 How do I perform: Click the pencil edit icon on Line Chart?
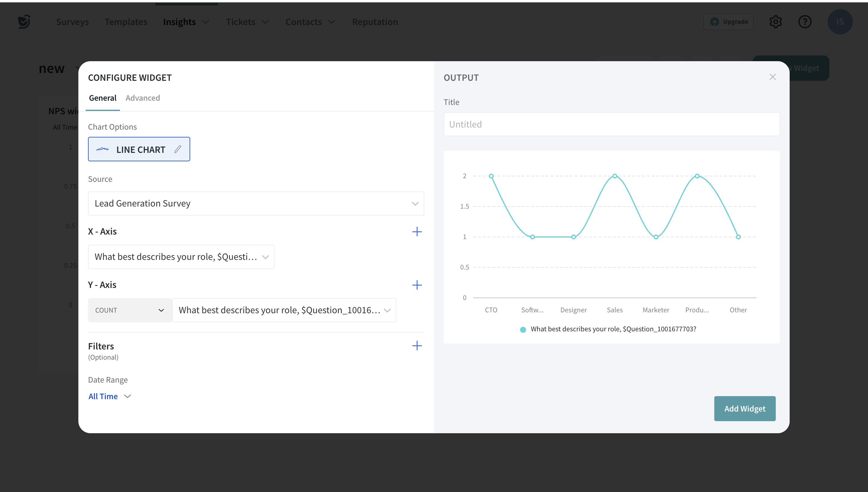pyautogui.click(x=178, y=149)
